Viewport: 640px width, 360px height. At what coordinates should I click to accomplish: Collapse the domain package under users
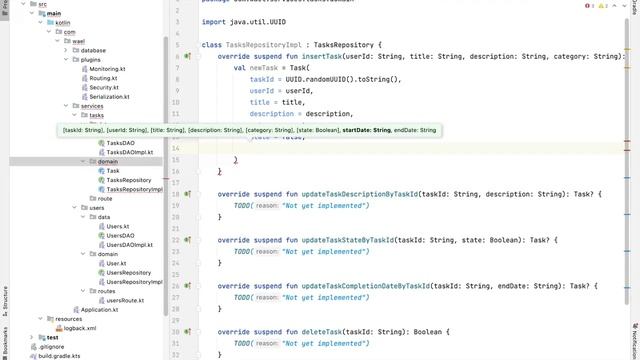(x=83, y=254)
